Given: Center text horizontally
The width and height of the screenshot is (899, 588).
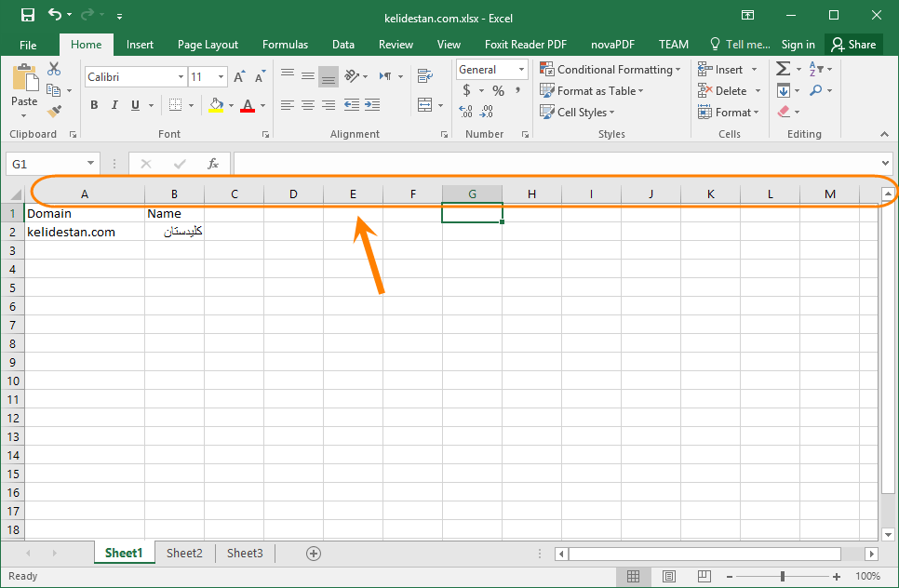Looking at the screenshot, I should [308, 105].
